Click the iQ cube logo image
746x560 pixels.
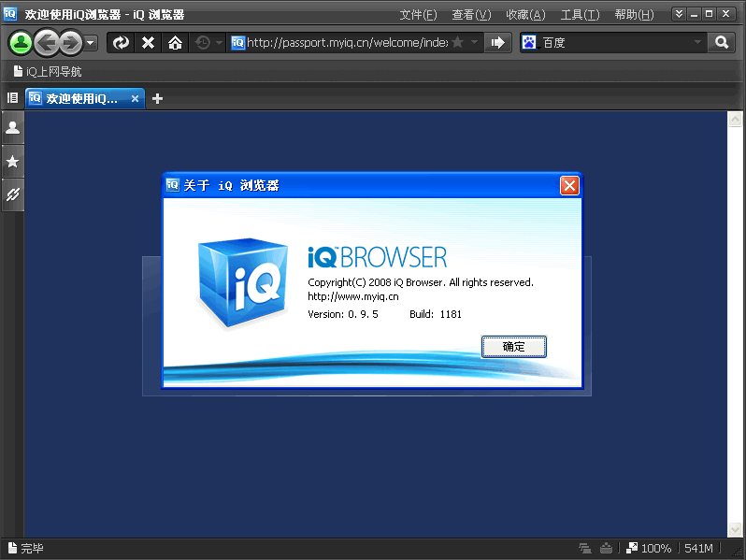(x=243, y=282)
